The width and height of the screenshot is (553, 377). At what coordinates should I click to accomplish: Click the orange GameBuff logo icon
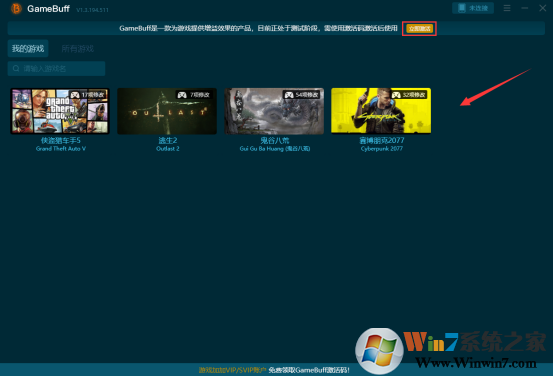(x=16, y=8)
